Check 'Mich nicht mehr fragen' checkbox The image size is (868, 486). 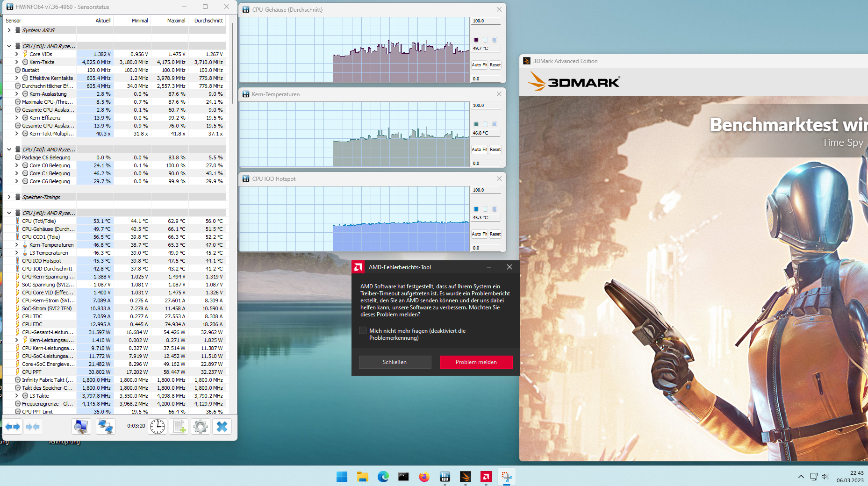tap(363, 330)
